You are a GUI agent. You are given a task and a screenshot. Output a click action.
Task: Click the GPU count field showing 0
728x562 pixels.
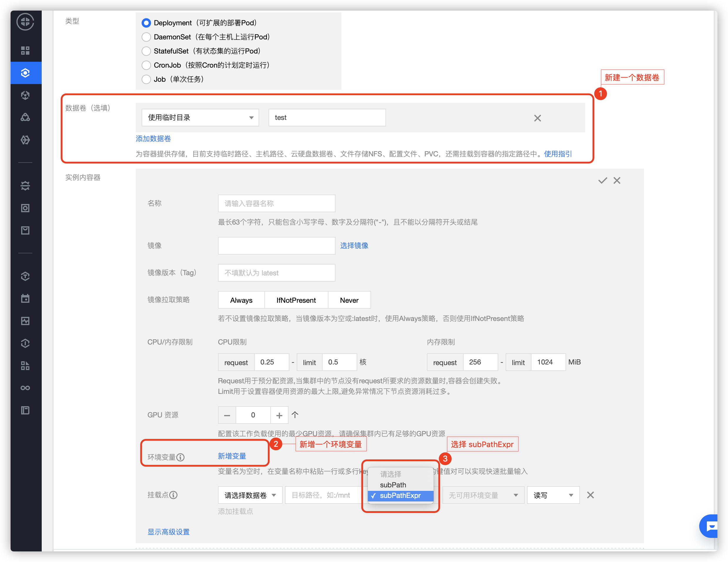pyautogui.click(x=253, y=415)
